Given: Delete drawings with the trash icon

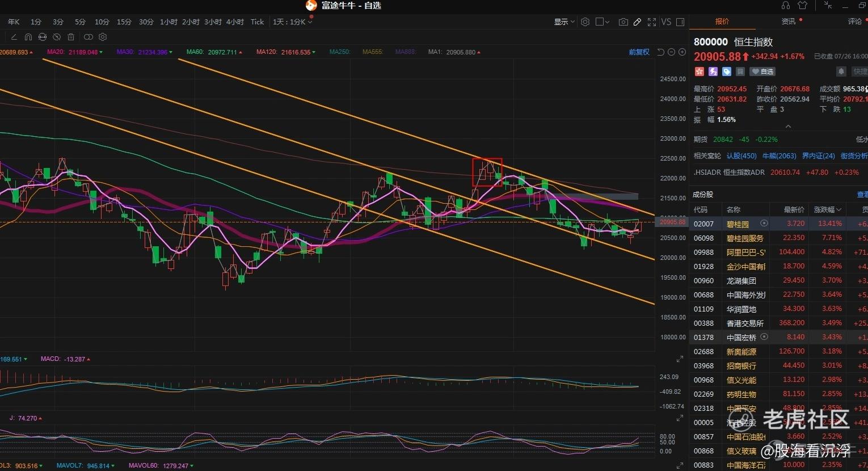Looking at the screenshot, I should (x=71, y=37).
